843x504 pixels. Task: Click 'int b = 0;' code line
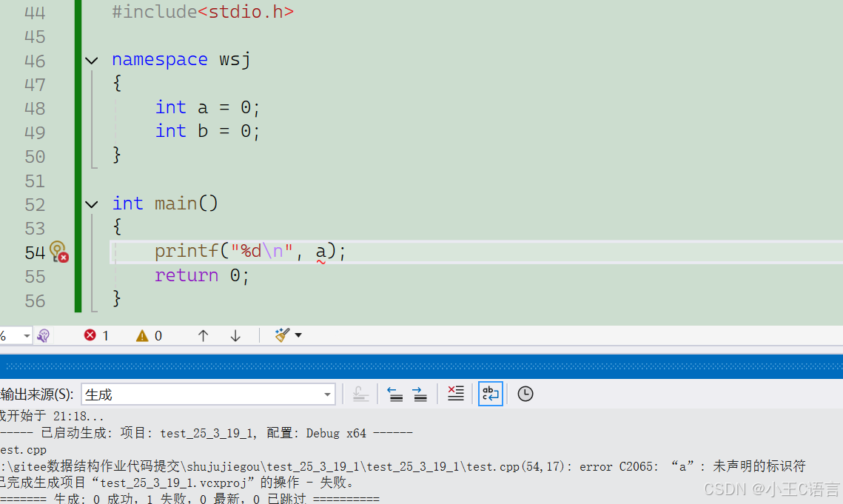207,131
